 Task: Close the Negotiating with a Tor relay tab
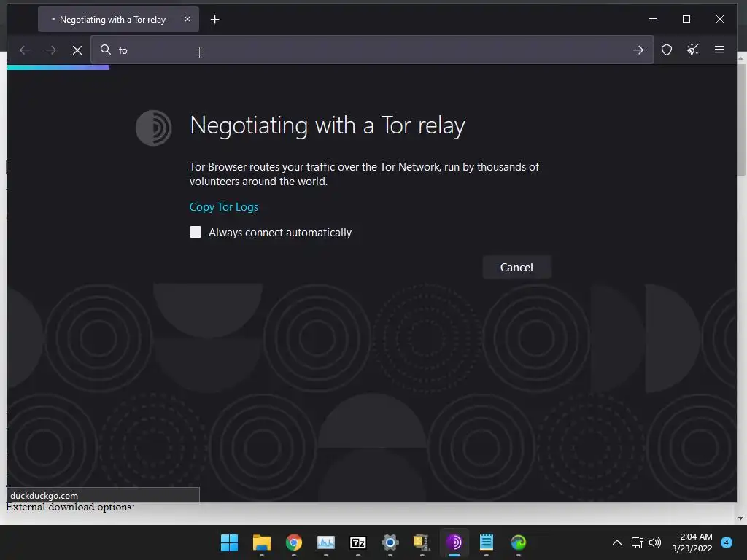point(187,19)
